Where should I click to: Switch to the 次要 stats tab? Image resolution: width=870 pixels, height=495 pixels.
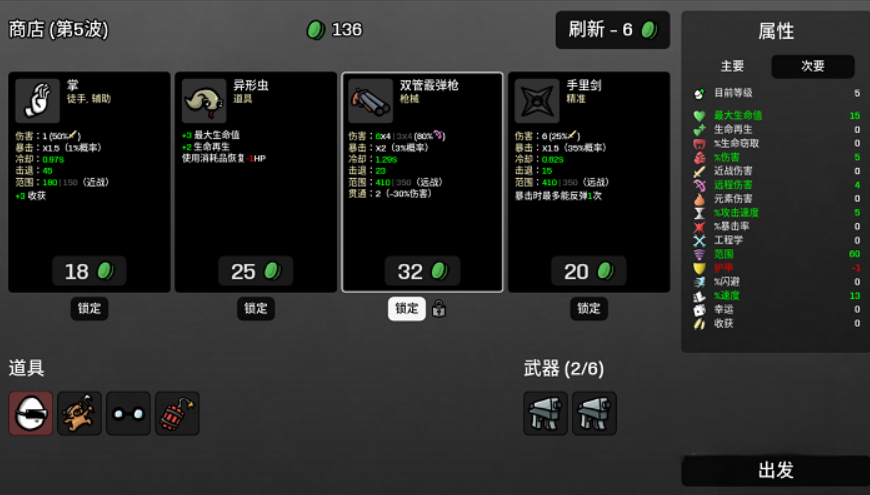pos(813,66)
